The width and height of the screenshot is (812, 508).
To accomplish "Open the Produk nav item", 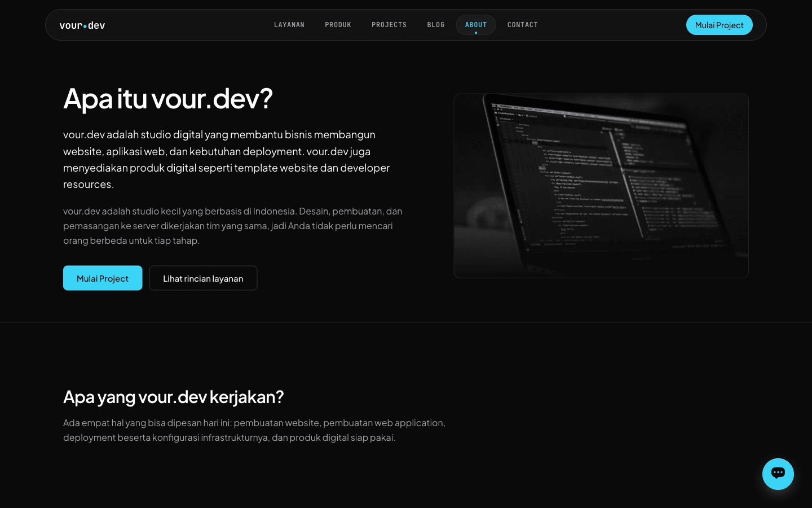I will [x=338, y=25].
